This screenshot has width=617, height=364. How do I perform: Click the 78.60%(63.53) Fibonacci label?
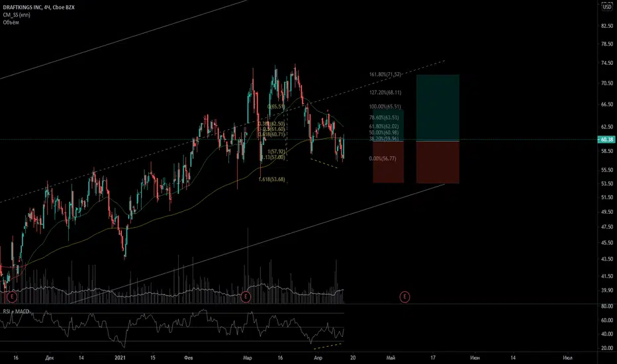click(x=384, y=118)
